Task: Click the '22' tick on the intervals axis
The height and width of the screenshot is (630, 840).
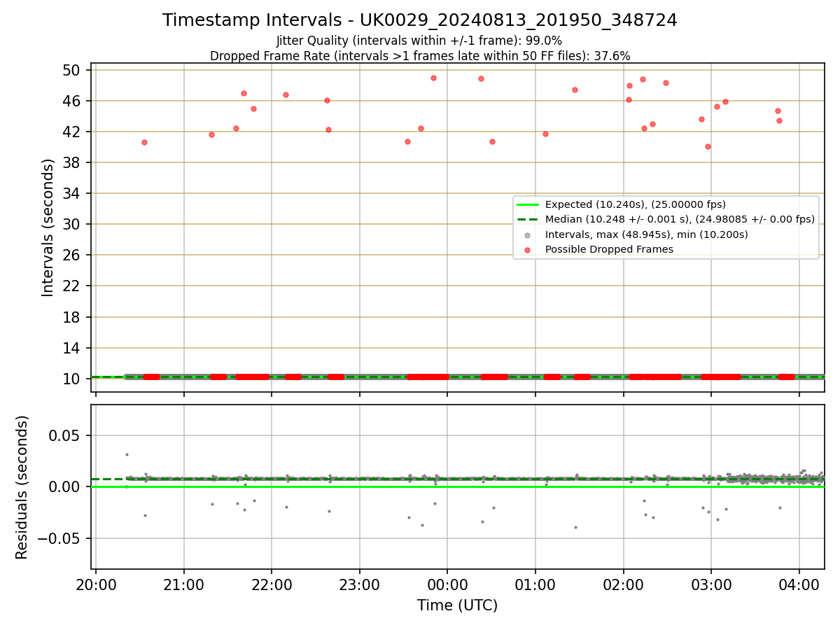Action: [72, 286]
